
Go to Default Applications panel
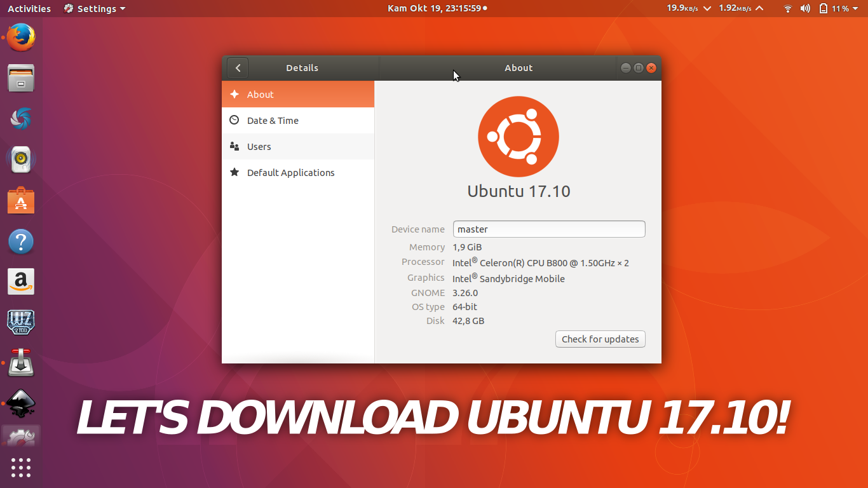point(298,172)
